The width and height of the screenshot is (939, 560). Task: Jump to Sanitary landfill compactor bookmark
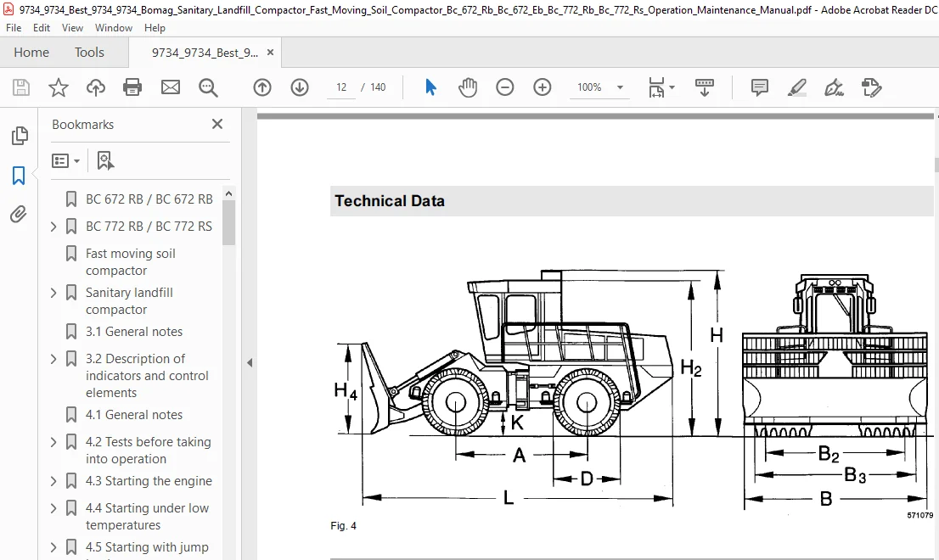(129, 301)
